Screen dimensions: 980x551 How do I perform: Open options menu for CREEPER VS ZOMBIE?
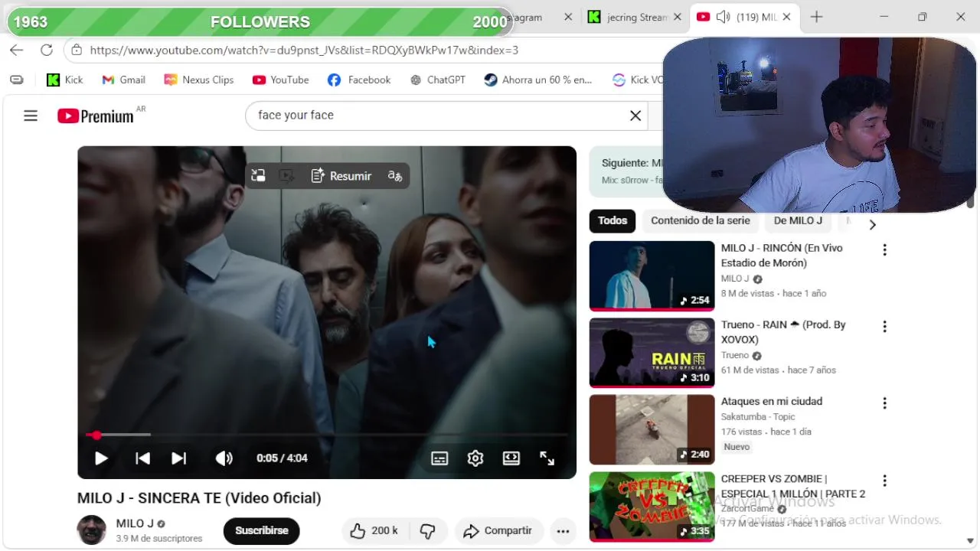coord(884,481)
